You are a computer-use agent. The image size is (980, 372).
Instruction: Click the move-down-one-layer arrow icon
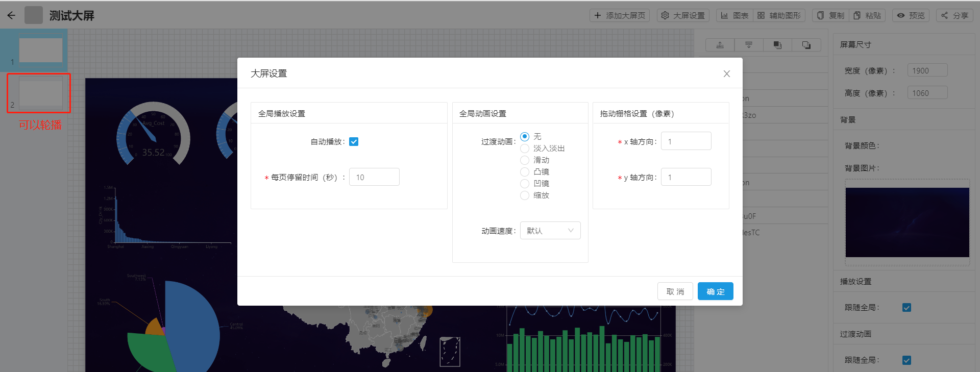point(749,45)
